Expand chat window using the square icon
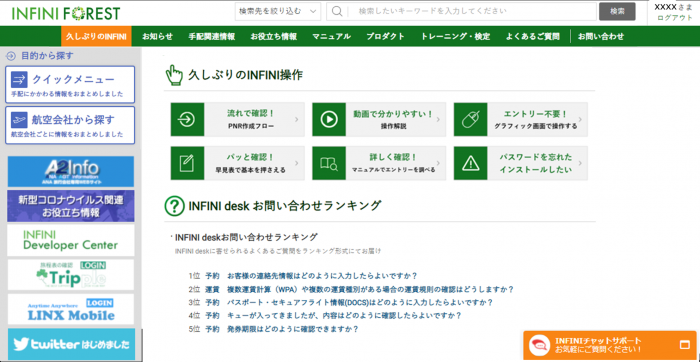The height and width of the screenshot is (362, 700). [684, 345]
